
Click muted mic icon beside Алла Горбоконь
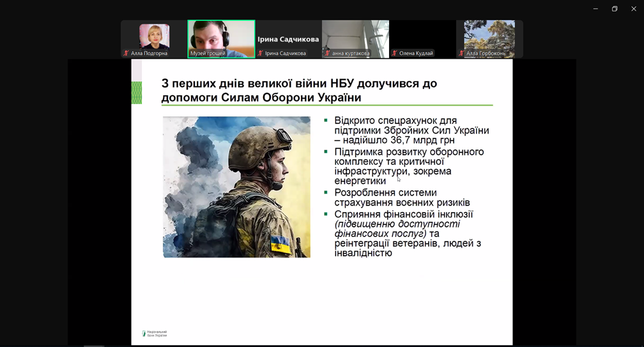pos(461,54)
